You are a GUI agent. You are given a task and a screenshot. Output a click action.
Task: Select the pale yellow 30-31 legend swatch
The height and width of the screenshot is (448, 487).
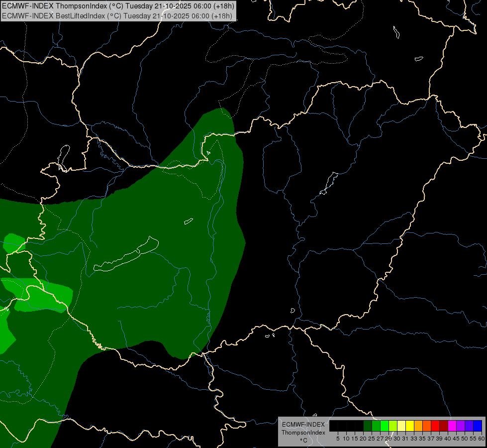point(401,426)
